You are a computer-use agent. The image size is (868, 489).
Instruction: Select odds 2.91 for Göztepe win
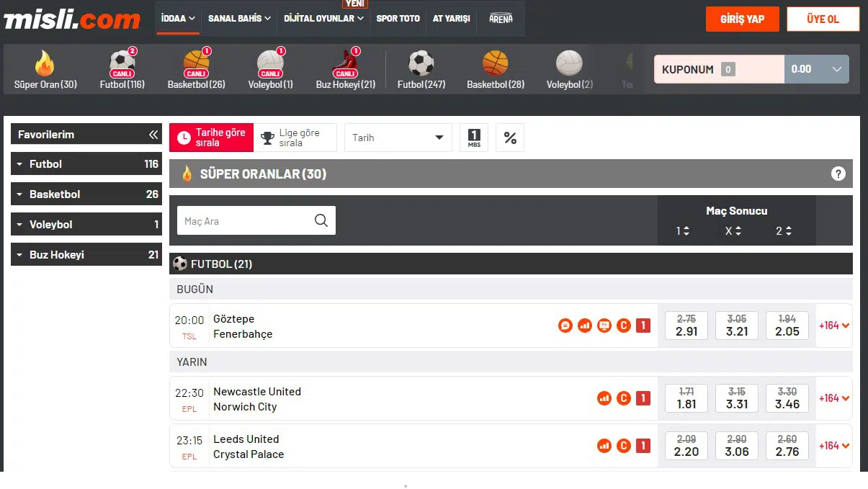click(x=686, y=326)
